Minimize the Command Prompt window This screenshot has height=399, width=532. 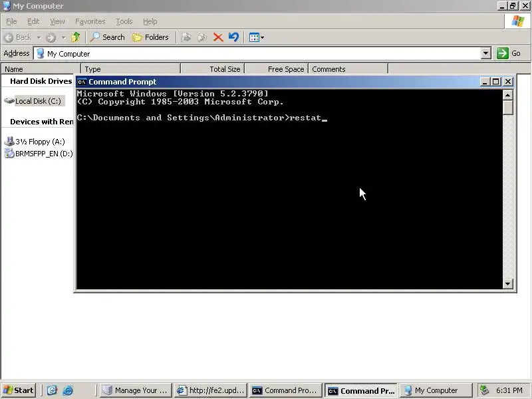485,82
